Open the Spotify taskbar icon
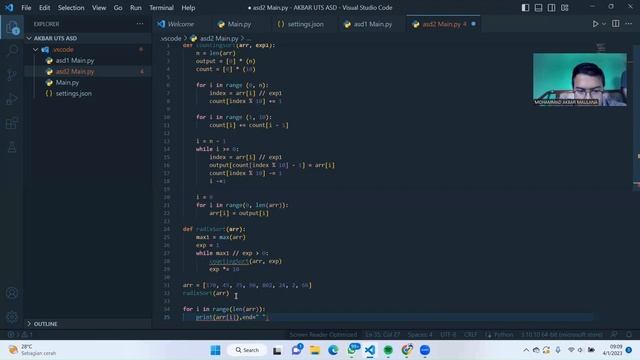The width and height of the screenshot is (640, 360). pyautogui.click(x=388, y=350)
